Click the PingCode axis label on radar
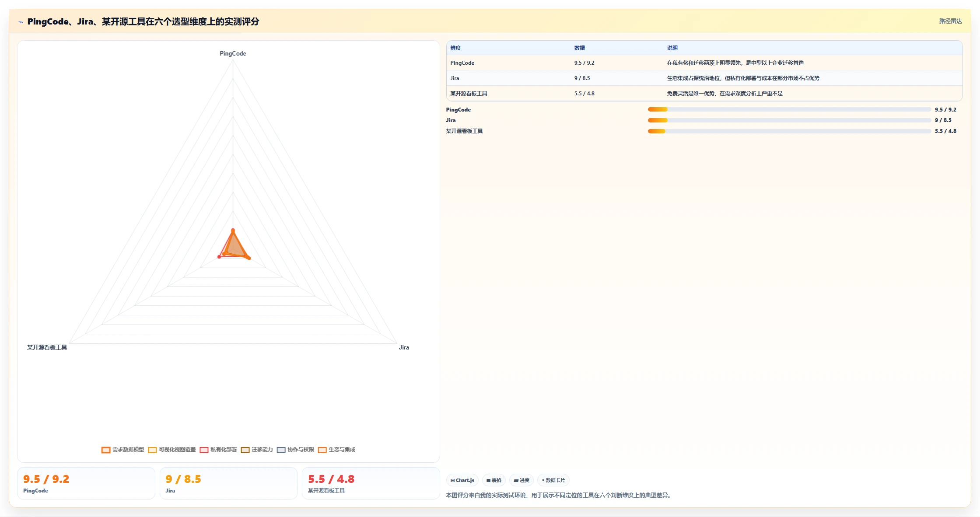This screenshot has width=980, height=517. point(233,53)
